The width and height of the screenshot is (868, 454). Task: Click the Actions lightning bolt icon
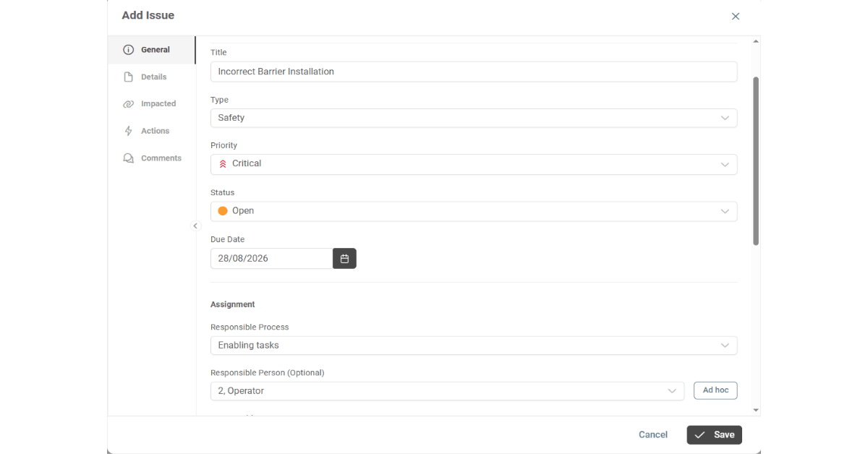[x=129, y=131]
